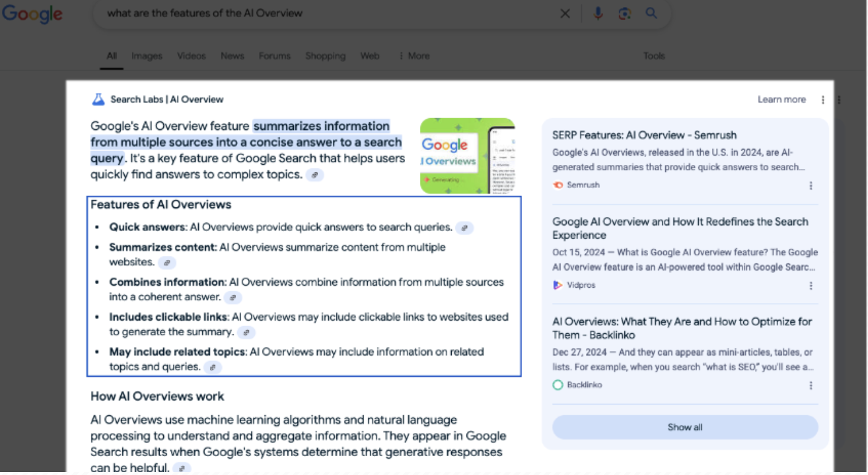Click the Search Labs flask icon
The height and width of the screenshot is (475, 868).
98,99
